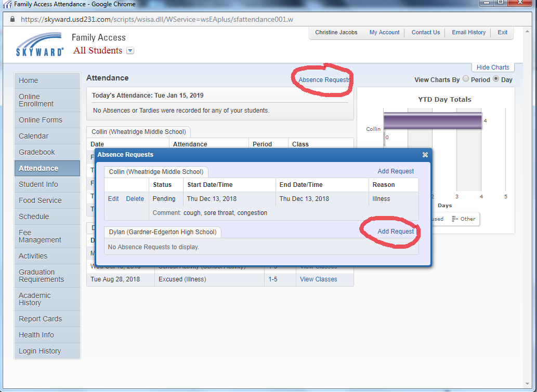Click the lock icon in address bar

[12, 19]
